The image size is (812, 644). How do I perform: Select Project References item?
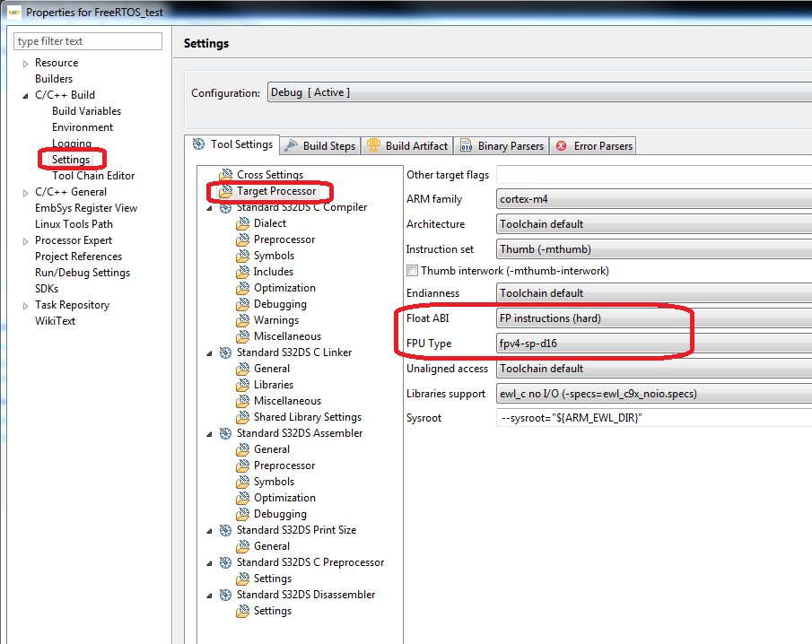(78, 257)
